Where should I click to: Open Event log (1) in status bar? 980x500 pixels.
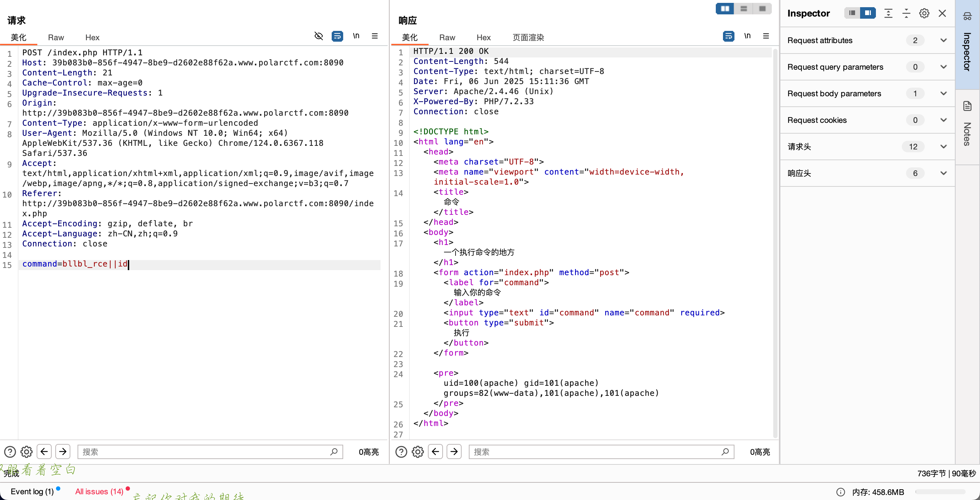pos(32,492)
